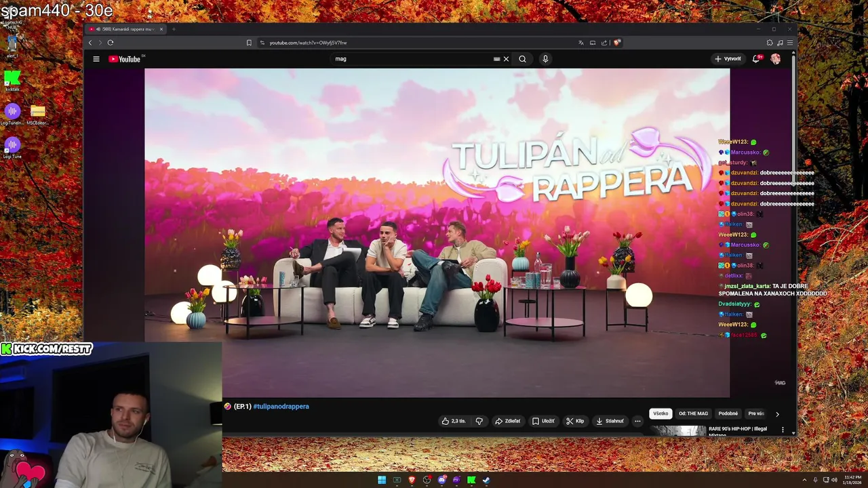
Task: Open options menu for RARE 90's HIP-HOP video
Action: point(783,430)
